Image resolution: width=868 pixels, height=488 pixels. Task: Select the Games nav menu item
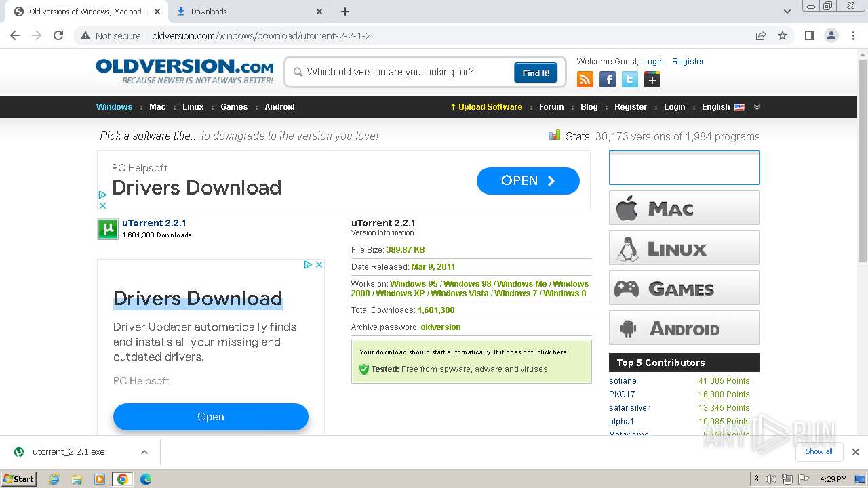(x=234, y=107)
